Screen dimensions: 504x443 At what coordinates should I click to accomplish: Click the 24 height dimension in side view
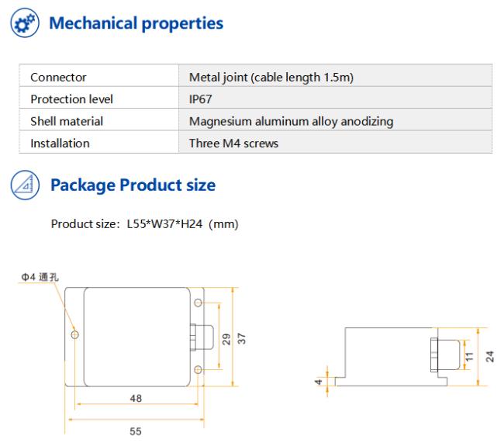tap(489, 356)
